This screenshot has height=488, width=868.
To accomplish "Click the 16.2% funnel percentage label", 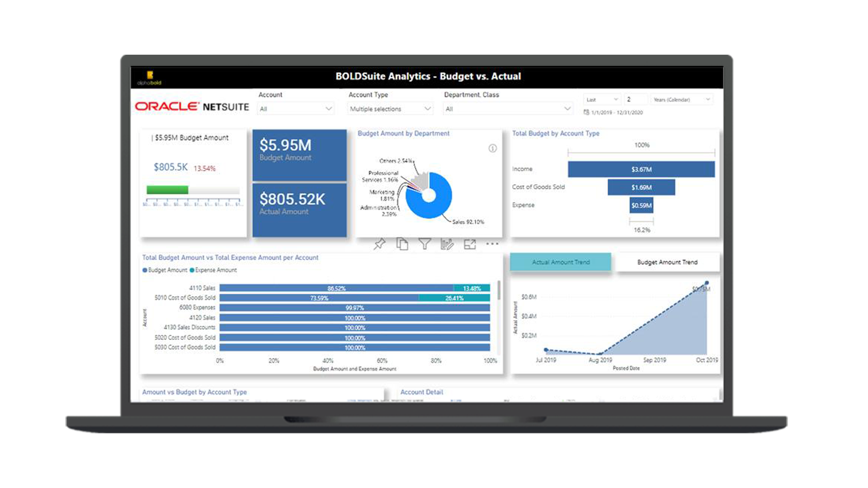I will pos(642,230).
